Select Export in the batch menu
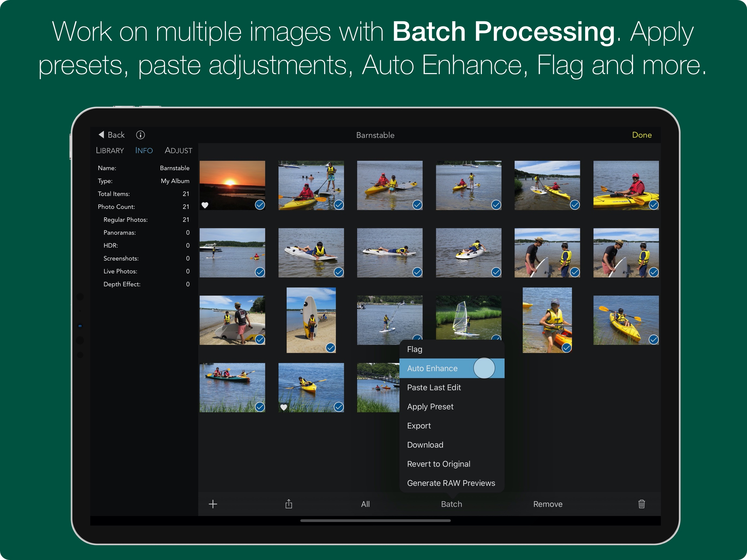Viewport: 747px width, 560px height. click(x=419, y=425)
